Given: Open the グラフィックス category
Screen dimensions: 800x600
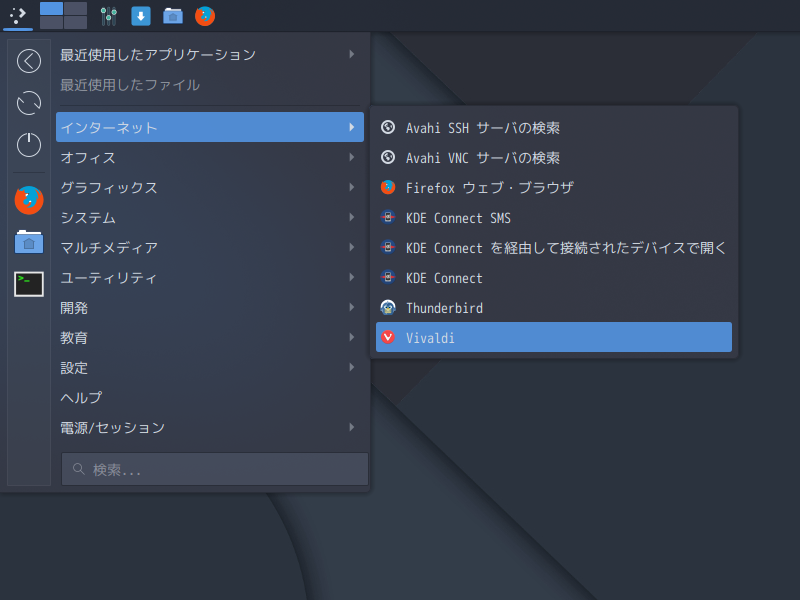Looking at the screenshot, I should click(x=210, y=187).
